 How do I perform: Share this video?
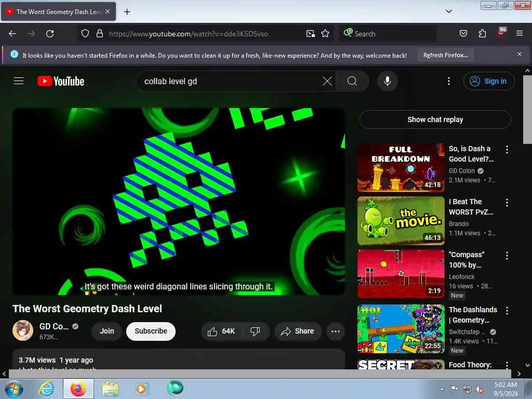click(x=298, y=331)
